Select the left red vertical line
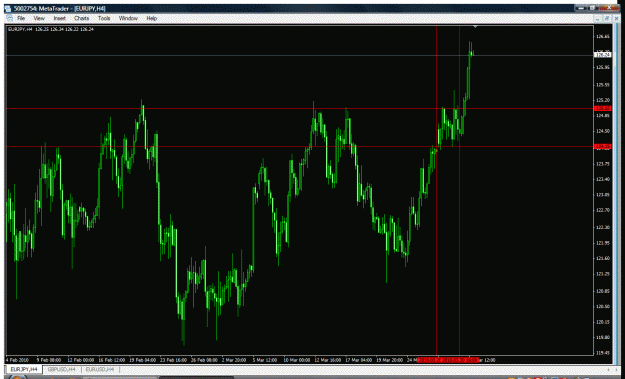Screen dimensions: 625x379 (436, 190)
